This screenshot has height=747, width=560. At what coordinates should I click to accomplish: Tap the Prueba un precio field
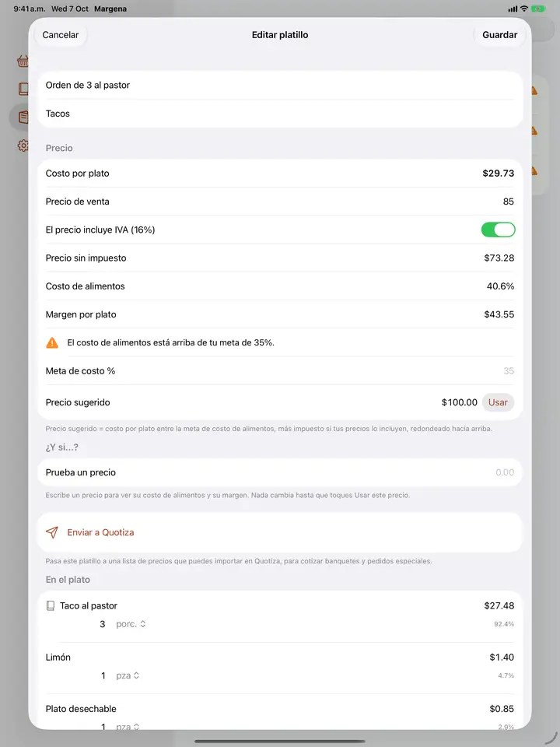280,472
